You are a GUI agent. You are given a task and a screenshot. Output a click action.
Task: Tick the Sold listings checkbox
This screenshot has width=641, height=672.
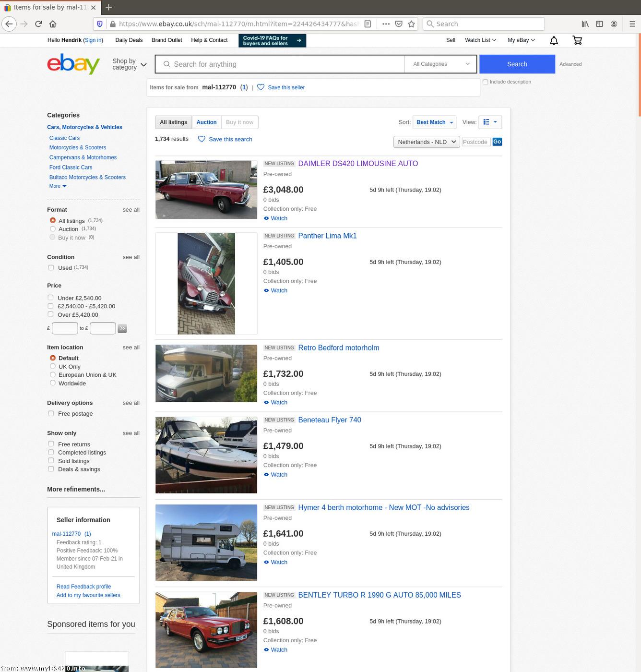click(x=51, y=461)
